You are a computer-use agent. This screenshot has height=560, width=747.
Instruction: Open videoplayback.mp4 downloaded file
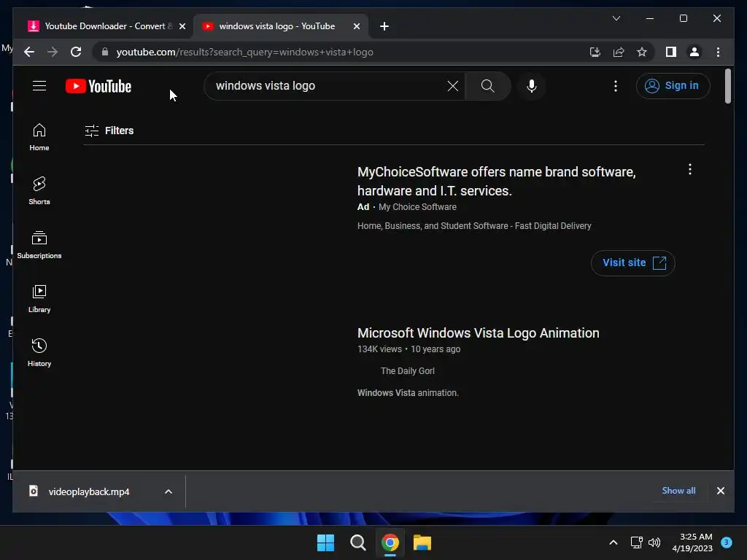(88, 491)
